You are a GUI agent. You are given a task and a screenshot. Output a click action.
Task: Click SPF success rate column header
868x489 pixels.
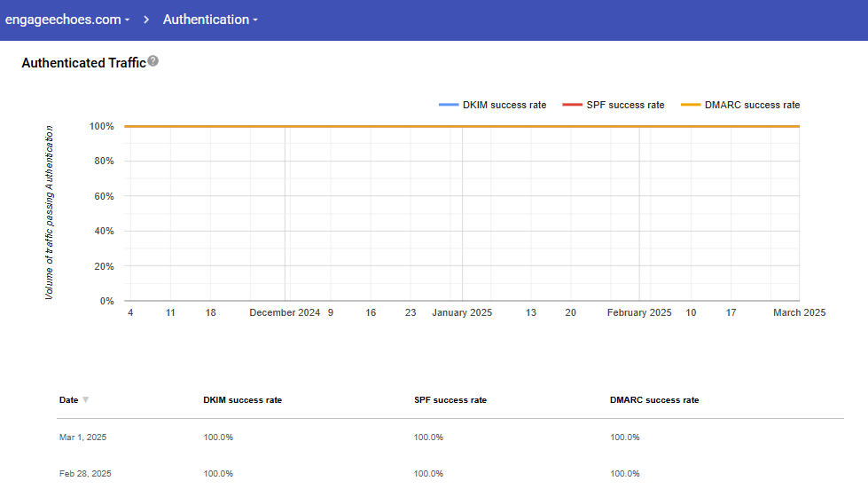[x=450, y=400]
